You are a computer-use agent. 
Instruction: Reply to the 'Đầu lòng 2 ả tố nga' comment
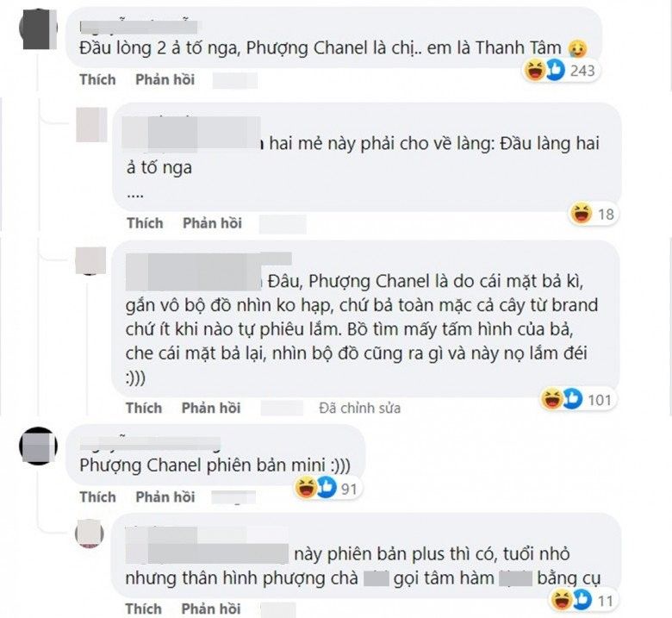(x=165, y=80)
